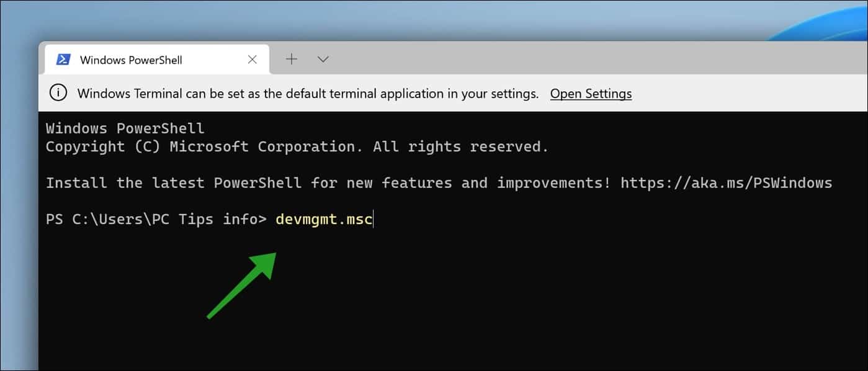Click the terminal title bar area
Screen dimensions: 868x371
(558, 59)
